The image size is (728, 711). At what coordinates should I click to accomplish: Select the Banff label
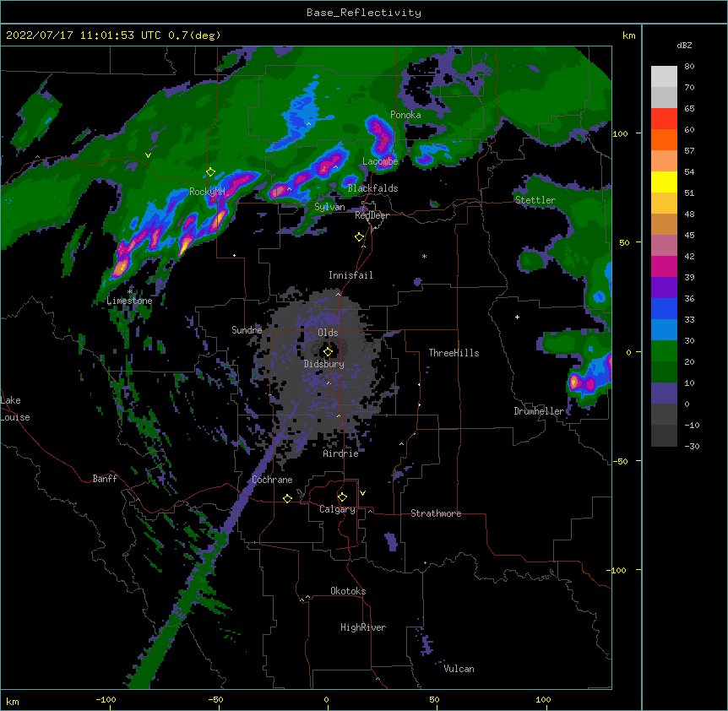pyautogui.click(x=105, y=479)
